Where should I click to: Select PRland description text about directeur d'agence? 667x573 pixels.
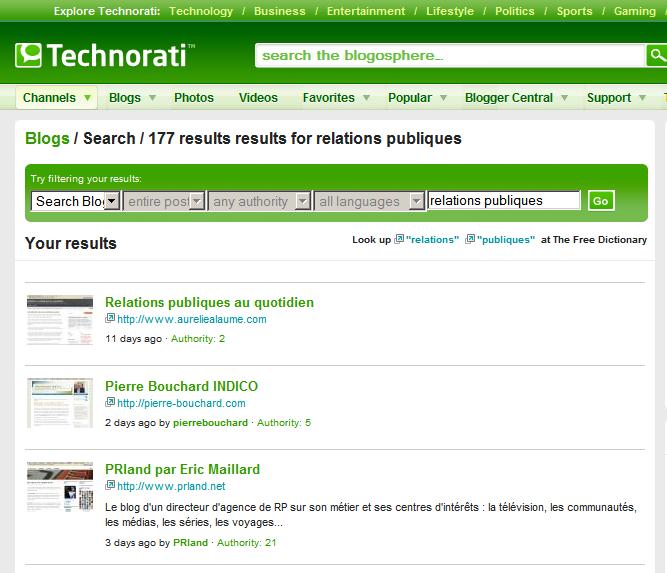pos(371,515)
